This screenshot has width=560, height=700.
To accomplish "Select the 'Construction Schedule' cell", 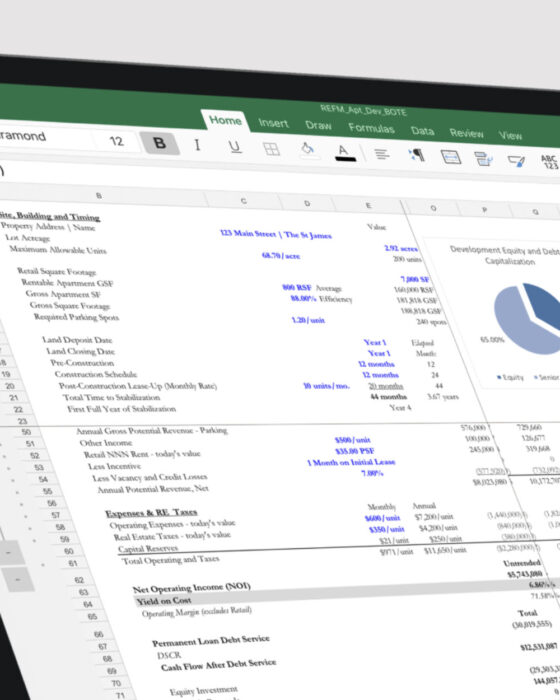I will click(96, 374).
